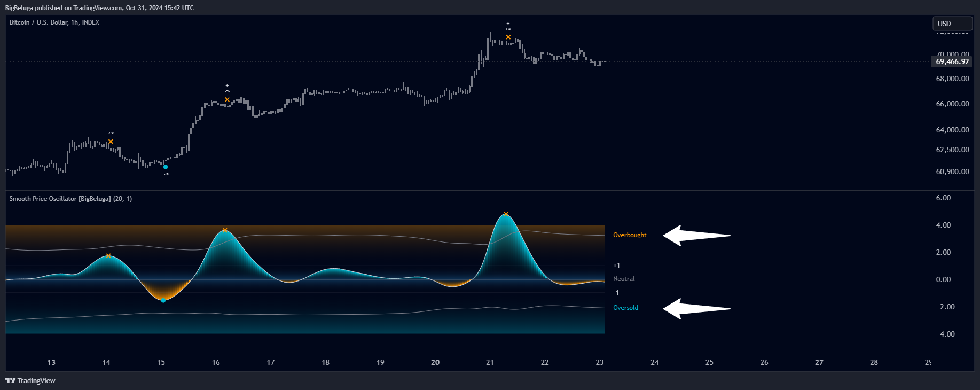This screenshot has width=980, height=390.
Task: Click the date label 13 on the time axis
Action: coord(51,362)
